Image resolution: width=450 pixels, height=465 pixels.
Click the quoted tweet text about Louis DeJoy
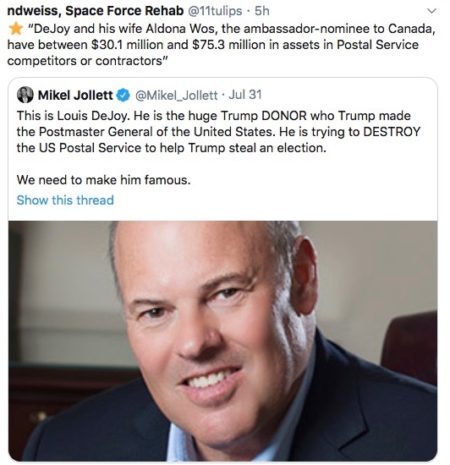[x=219, y=132]
